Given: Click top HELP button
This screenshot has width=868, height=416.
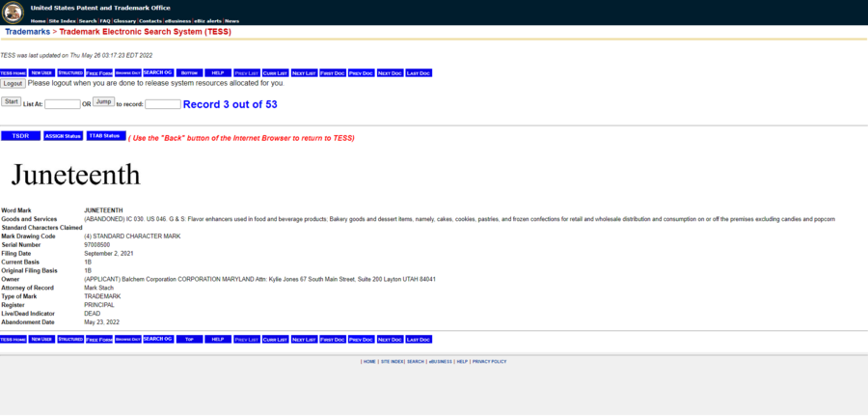Looking at the screenshot, I should click(x=218, y=73).
